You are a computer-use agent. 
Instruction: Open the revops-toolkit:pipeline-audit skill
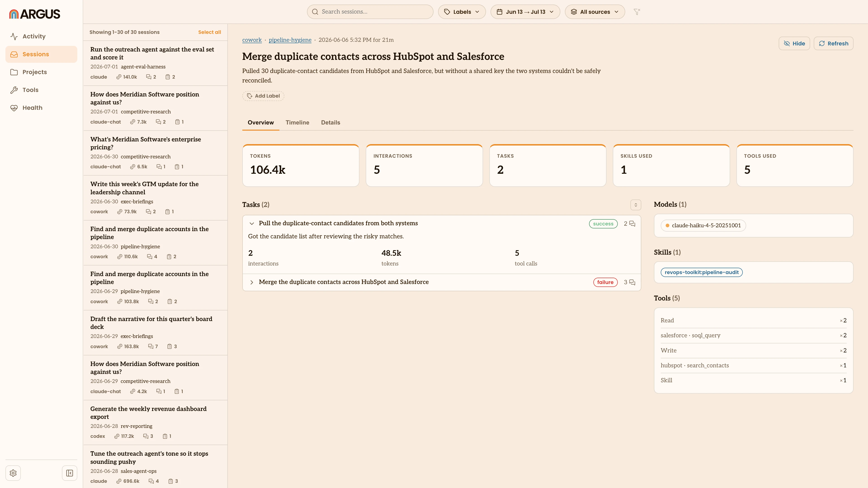[702, 272]
